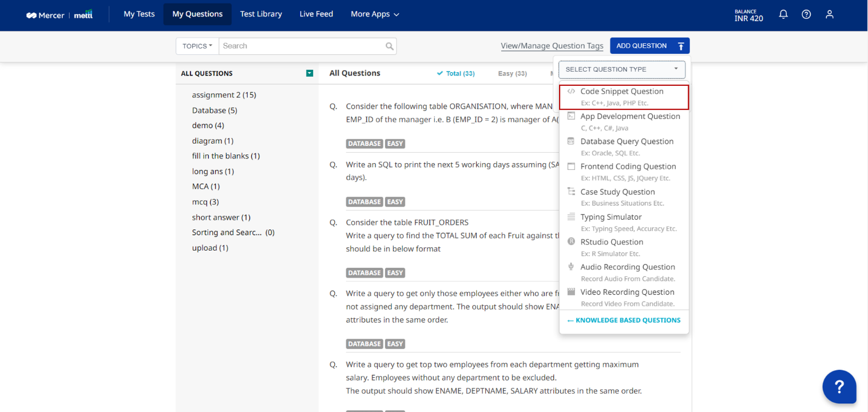Select the Total (33) filter
The width and height of the screenshot is (868, 412).
click(x=455, y=73)
